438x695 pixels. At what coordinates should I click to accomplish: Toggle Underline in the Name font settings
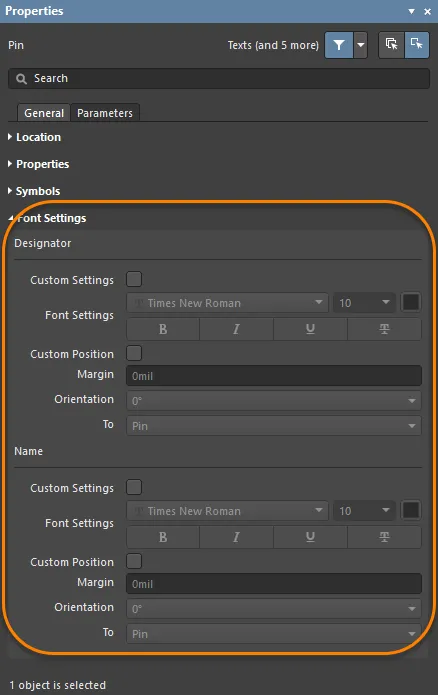310,537
